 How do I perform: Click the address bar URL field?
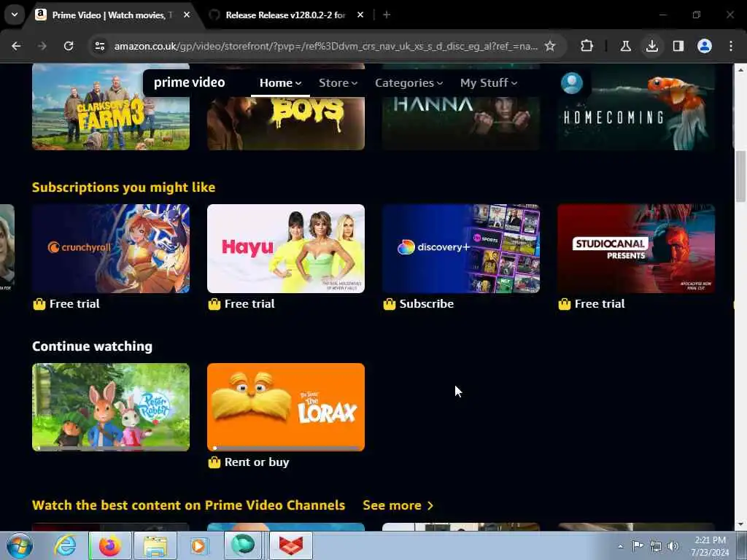[325, 46]
